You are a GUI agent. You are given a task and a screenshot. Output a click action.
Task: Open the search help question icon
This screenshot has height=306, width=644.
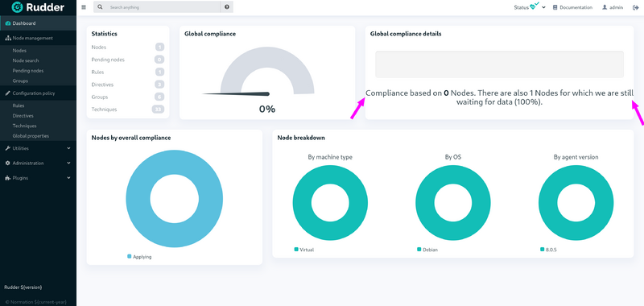(x=227, y=7)
